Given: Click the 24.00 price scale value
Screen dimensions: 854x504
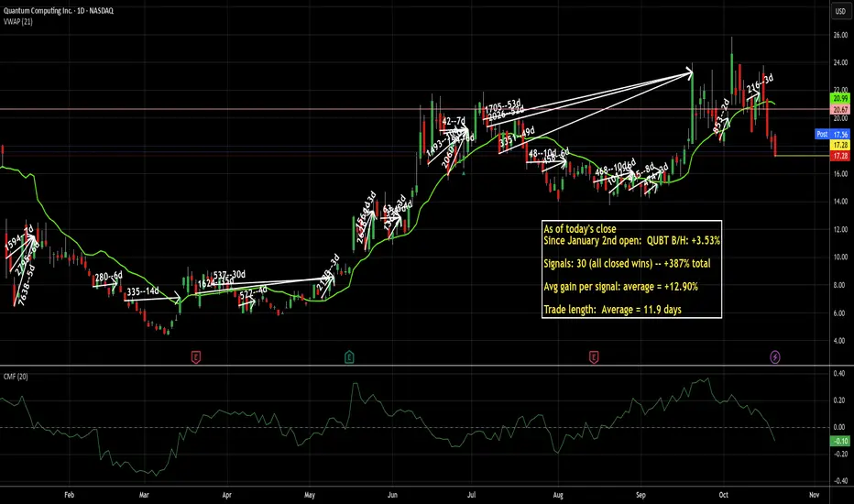Looking at the screenshot, I should (840, 62).
